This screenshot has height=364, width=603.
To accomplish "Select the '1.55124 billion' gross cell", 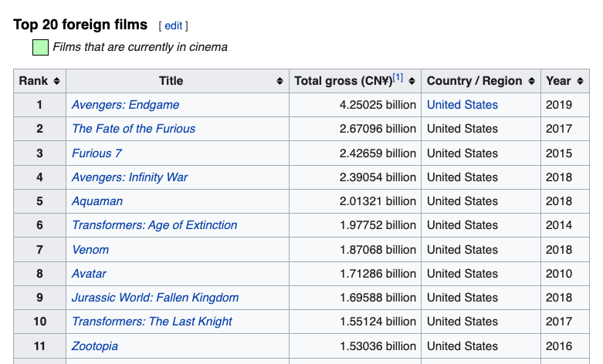I will coord(355,322).
